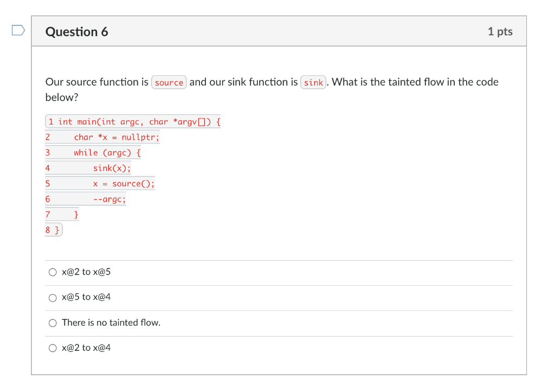Flag Question 6 with the bookmark icon
This screenshot has height=392, width=555.
(x=18, y=30)
